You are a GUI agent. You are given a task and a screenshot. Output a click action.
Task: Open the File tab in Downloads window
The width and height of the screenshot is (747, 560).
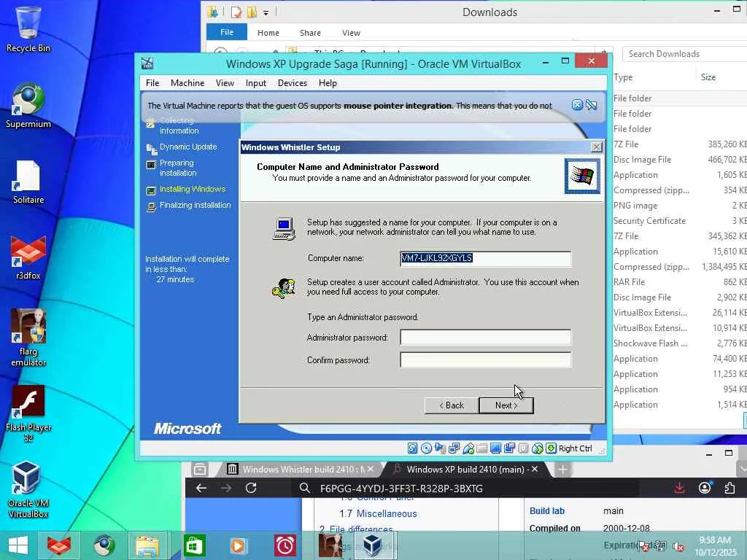tap(227, 32)
